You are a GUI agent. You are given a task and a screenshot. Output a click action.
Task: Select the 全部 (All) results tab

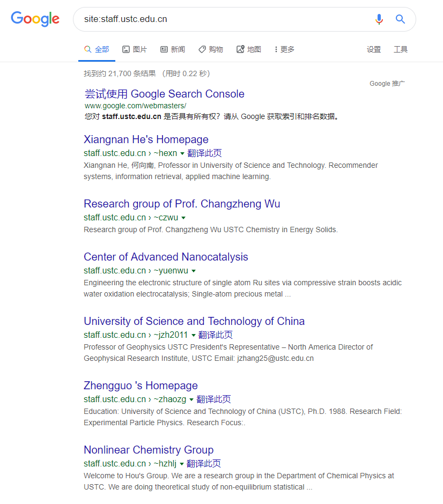click(97, 49)
